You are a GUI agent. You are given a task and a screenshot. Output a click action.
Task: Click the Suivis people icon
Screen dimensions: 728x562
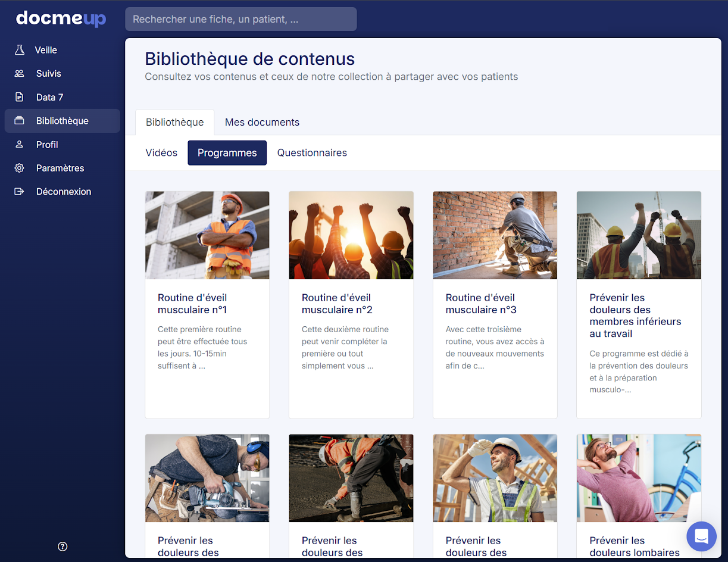[20, 74]
